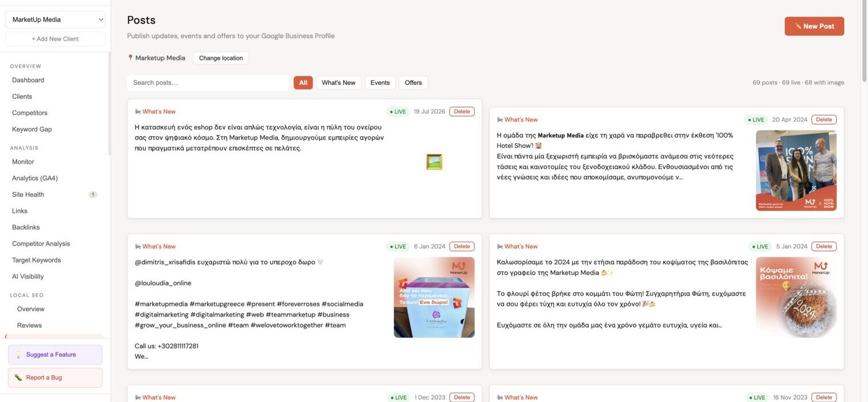Open the Competitors page
This screenshot has height=402, width=868.
(x=30, y=113)
